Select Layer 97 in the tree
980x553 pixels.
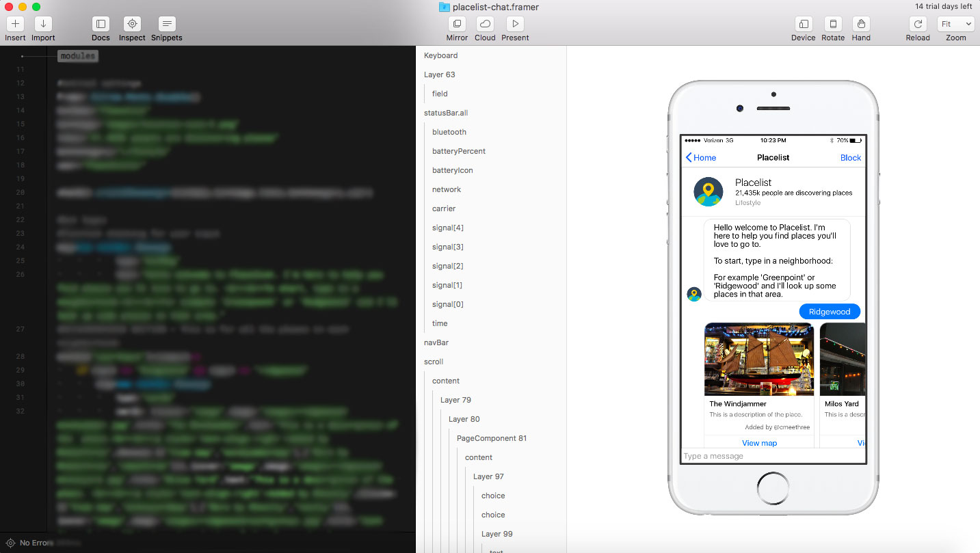pos(488,476)
